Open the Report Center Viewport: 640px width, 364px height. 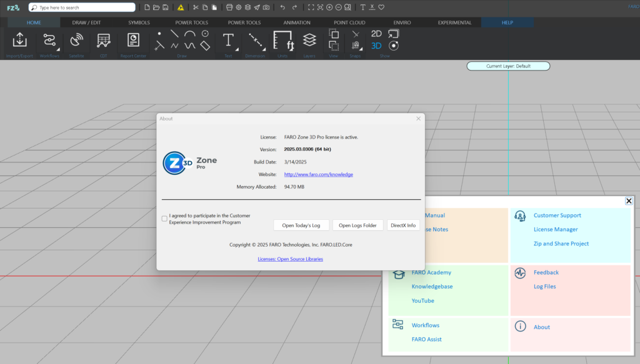click(x=133, y=41)
